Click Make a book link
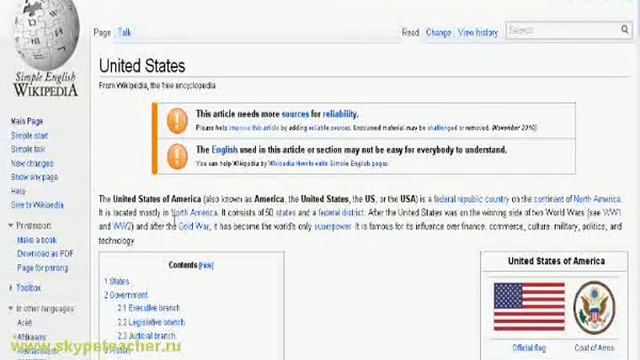This screenshot has height=360, width=640. [37, 240]
